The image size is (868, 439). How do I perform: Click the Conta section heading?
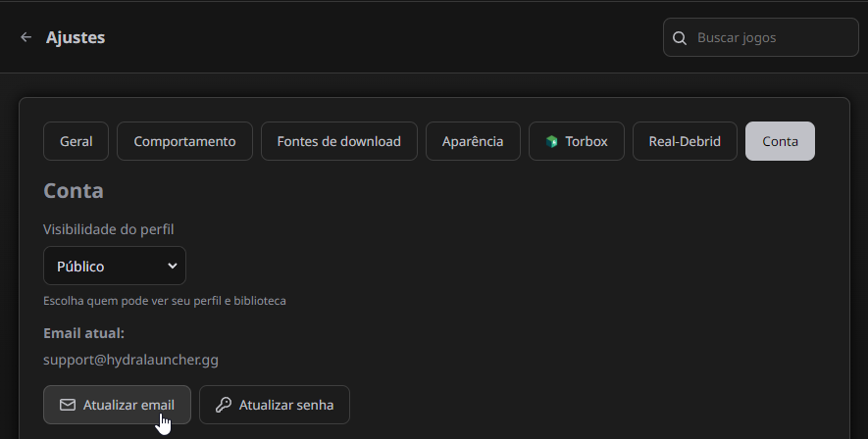click(74, 191)
